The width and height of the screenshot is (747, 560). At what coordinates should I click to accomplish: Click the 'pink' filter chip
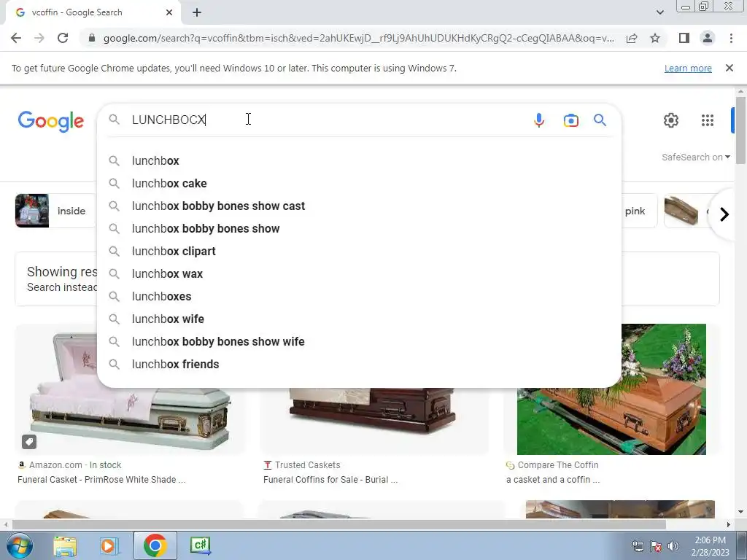pos(638,211)
